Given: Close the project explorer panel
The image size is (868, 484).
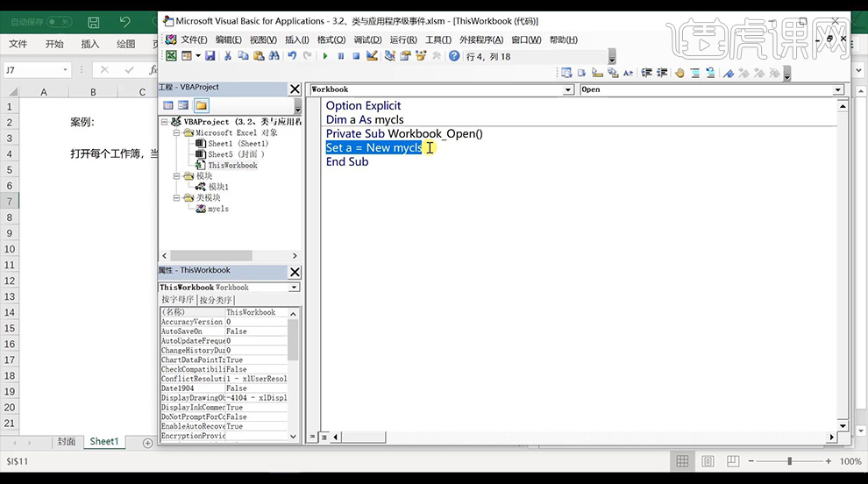Looking at the screenshot, I should pyautogui.click(x=295, y=89).
